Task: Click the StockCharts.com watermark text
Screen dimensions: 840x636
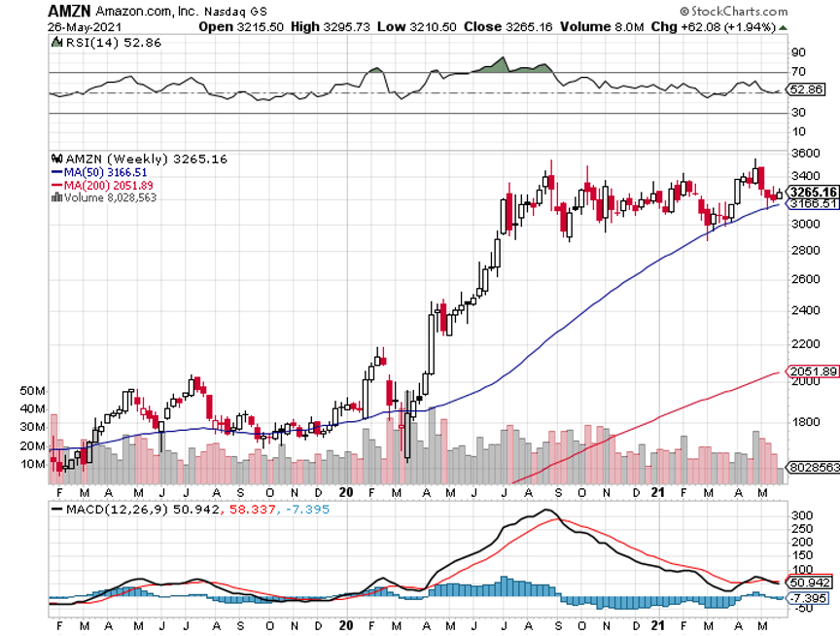Action: pos(734,11)
